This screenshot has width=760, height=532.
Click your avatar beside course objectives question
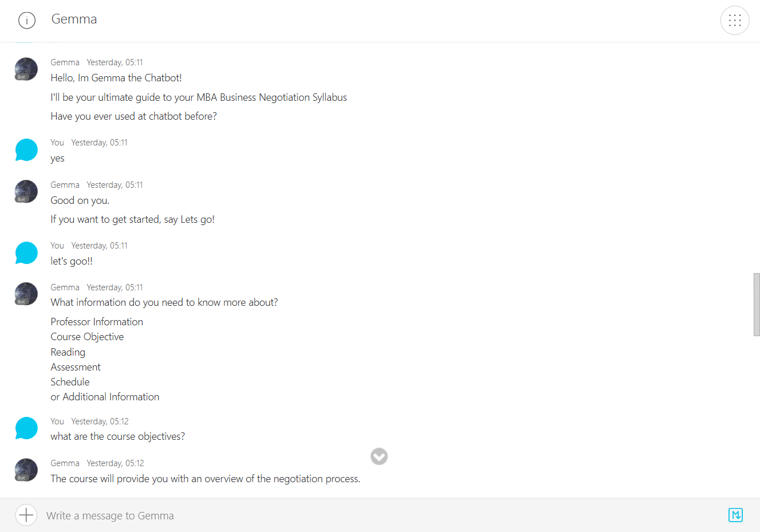(x=26, y=428)
